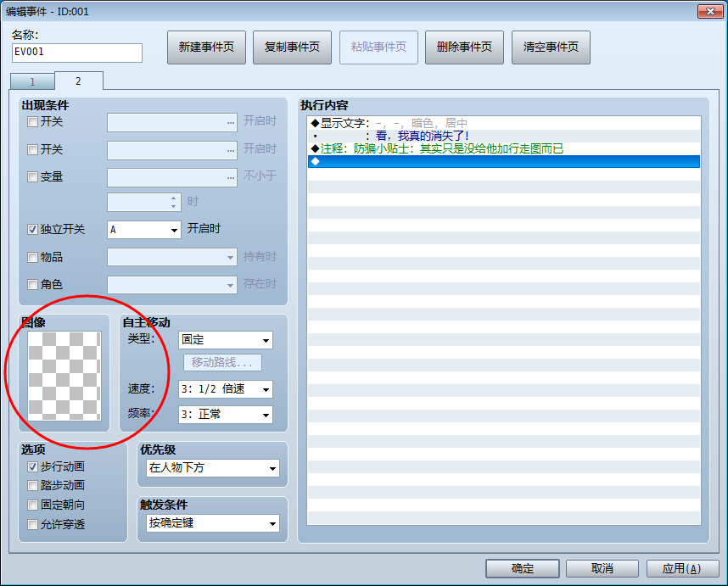The image size is (728, 586).
Task: Select the 显示文字 command line
Action: coord(504,124)
